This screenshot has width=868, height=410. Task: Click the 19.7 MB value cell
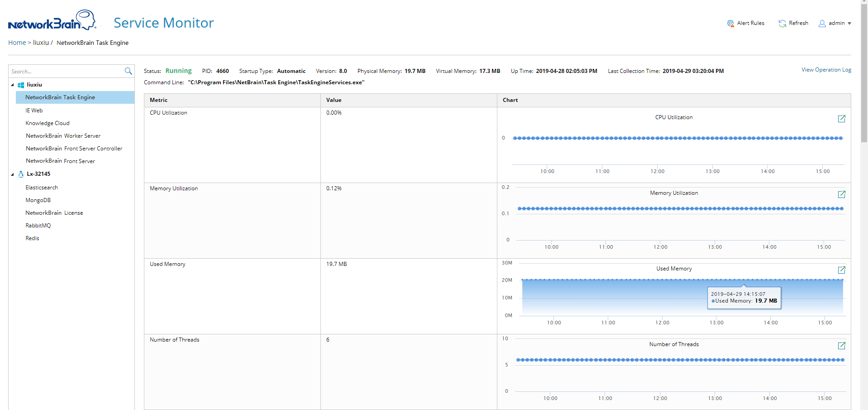409,296
